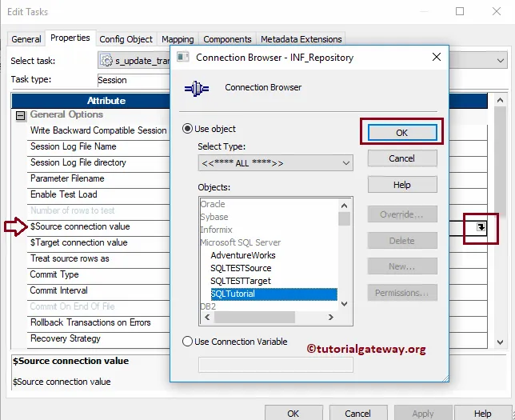Click the Connection Browser plug icon
The height and width of the screenshot is (420, 515).
(x=196, y=88)
